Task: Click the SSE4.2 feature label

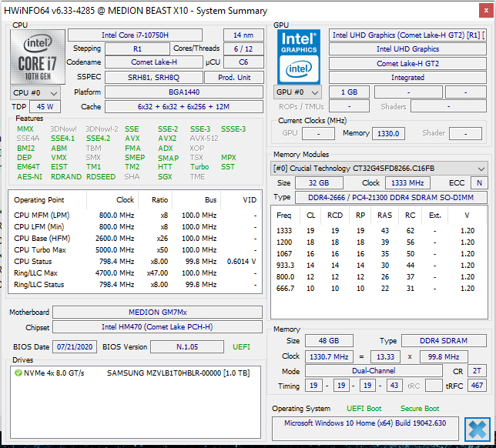Action: coord(99,138)
